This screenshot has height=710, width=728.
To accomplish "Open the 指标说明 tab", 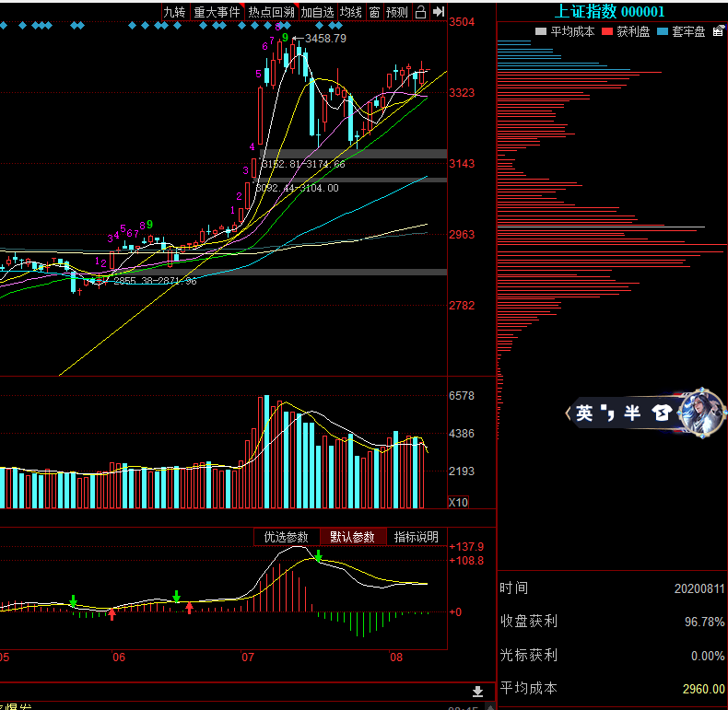I will (416, 537).
